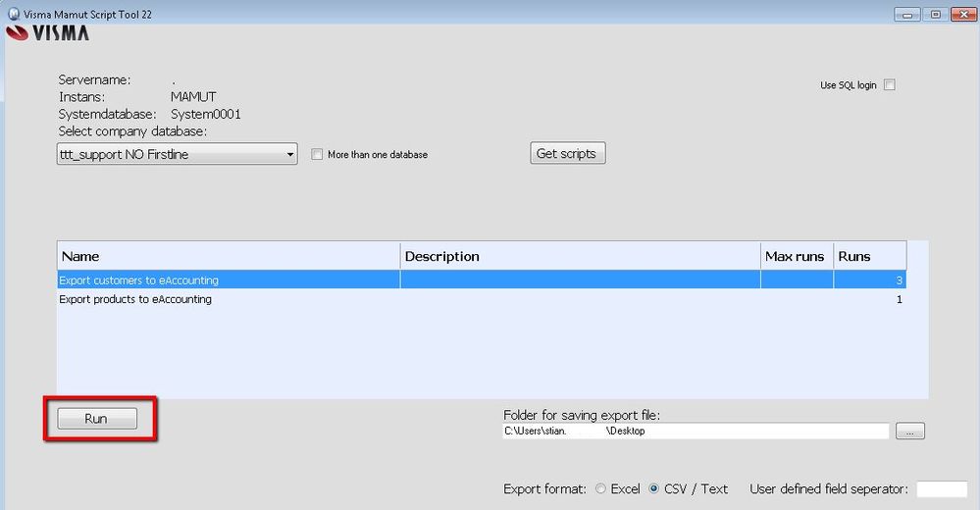
Task: Click the user defined field separator box
Action: [x=942, y=488]
